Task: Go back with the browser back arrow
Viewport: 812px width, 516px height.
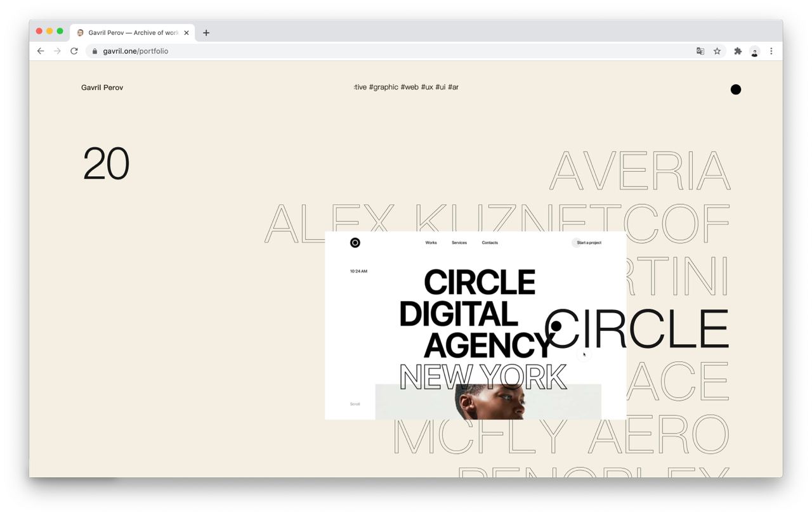Action: pos(41,51)
